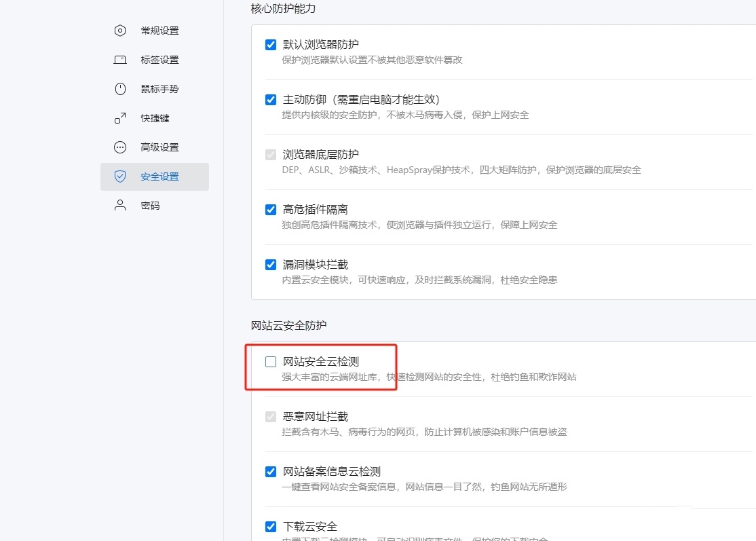Click the 漏洞模块拦截 label
This screenshot has height=541, width=756.
click(316, 265)
